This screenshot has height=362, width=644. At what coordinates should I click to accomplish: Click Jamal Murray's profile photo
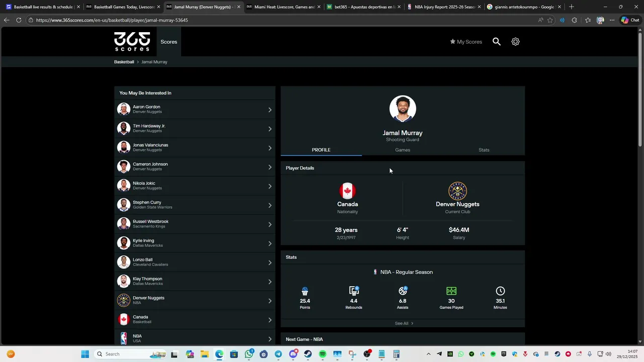pyautogui.click(x=403, y=109)
